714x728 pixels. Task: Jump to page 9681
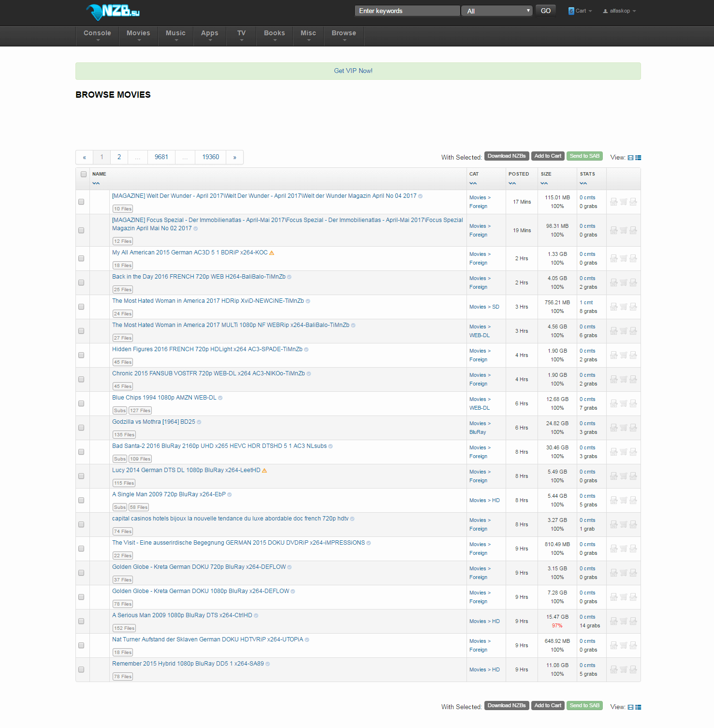161,157
